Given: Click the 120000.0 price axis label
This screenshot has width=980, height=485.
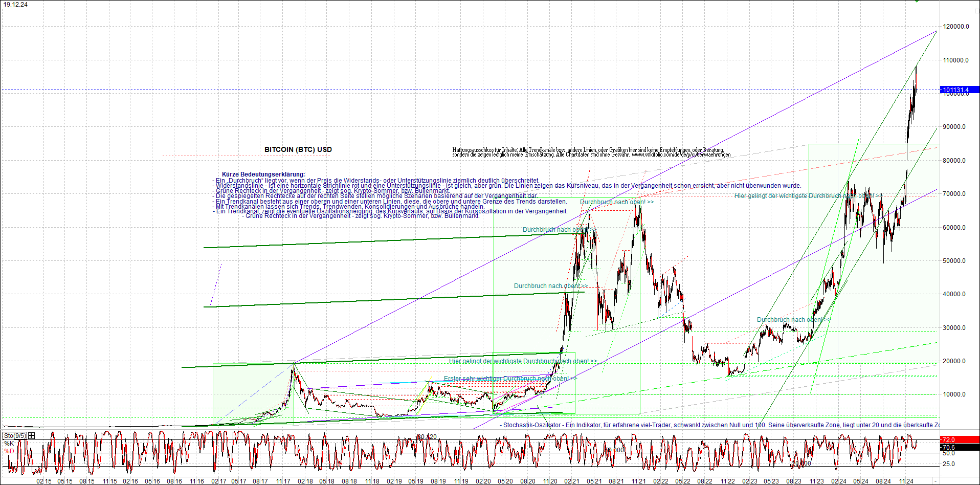Looking at the screenshot, I should point(956,27).
